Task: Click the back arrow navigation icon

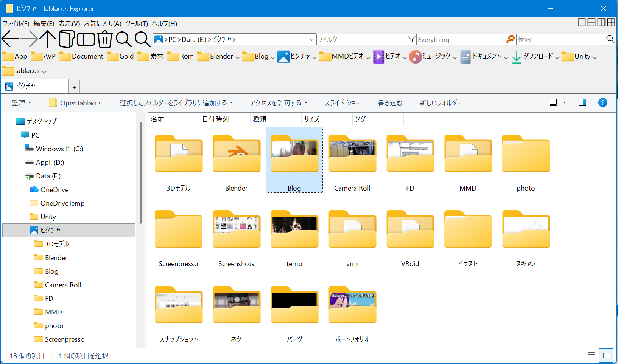Action: click(x=10, y=39)
